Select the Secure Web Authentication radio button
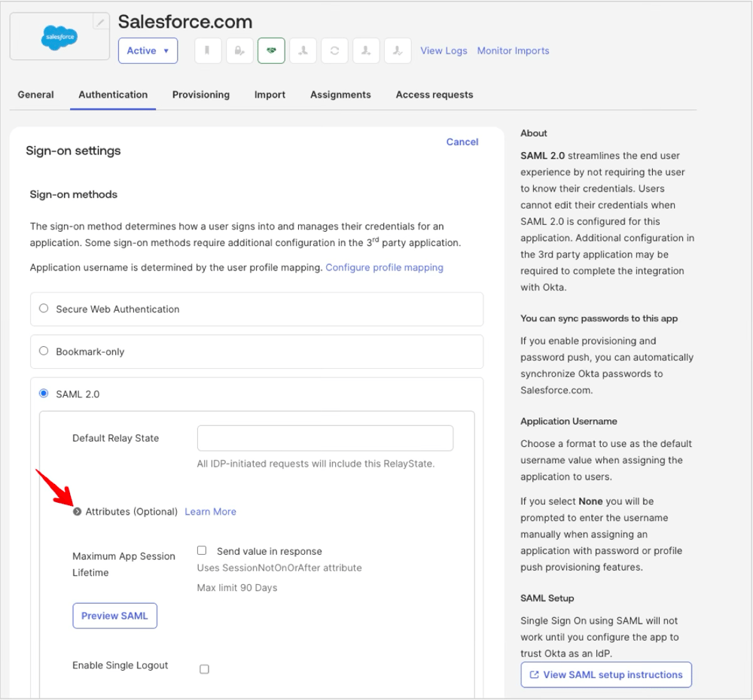 (x=44, y=308)
